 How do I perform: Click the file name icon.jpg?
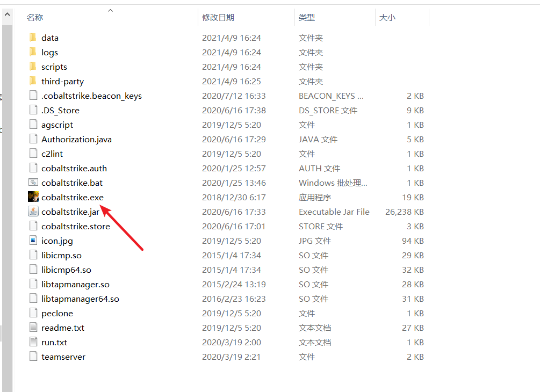coord(57,241)
